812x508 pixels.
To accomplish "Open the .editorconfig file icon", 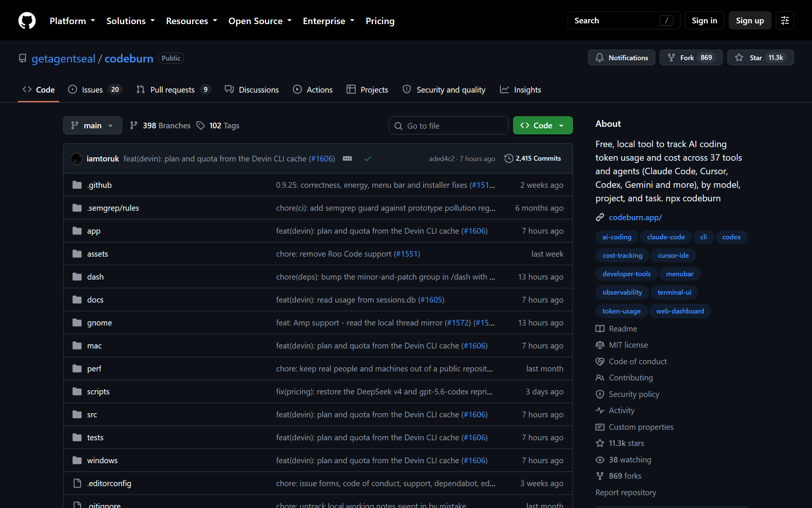I will [x=77, y=483].
